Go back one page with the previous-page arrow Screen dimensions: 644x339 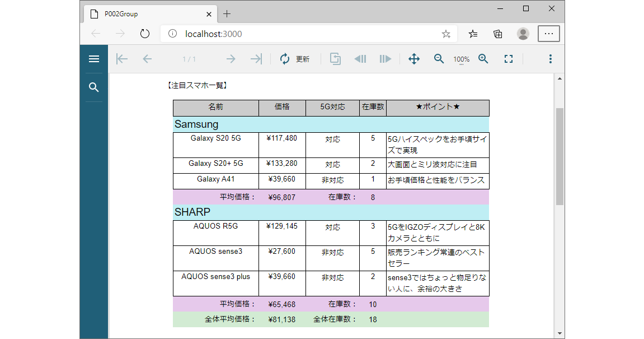click(146, 58)
